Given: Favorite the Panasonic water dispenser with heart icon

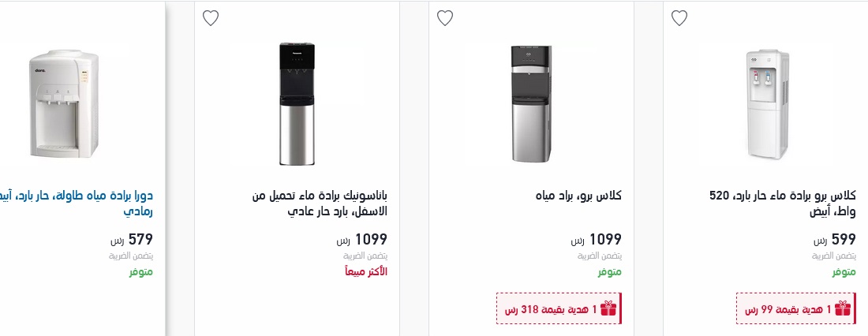Looking at the screenshot, I should pos(210,18).
